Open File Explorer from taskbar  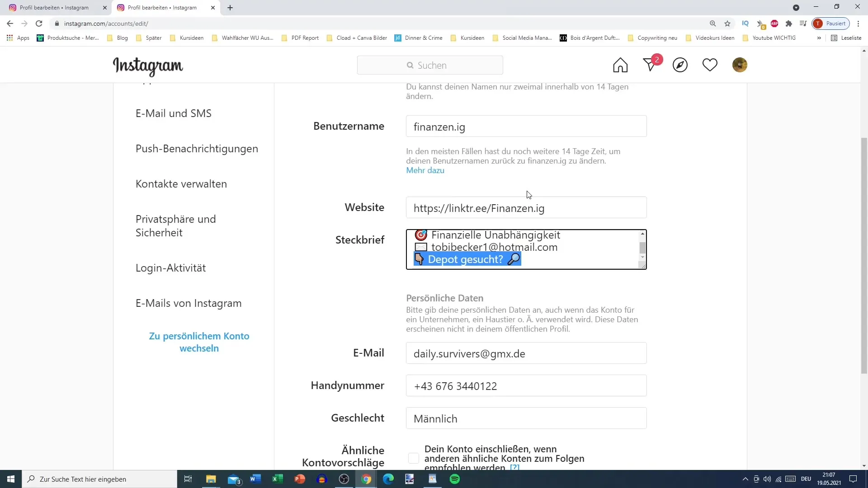coord(211,479)
